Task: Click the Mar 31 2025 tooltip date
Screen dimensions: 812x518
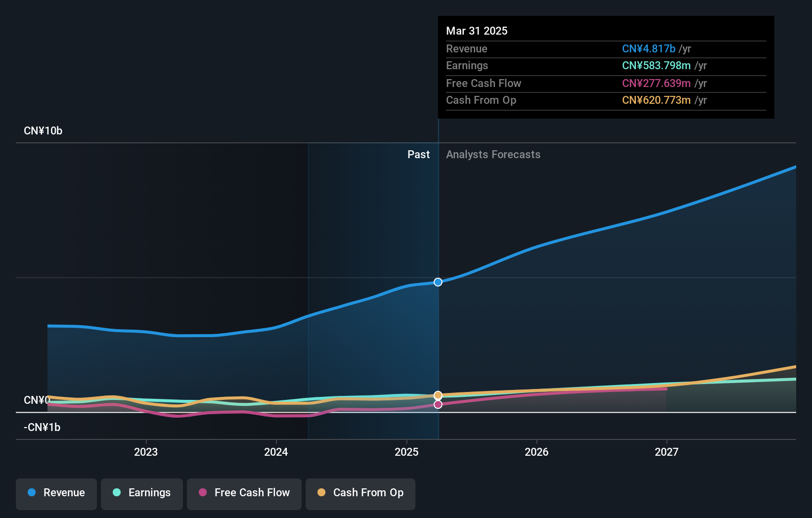Action: [477, 31]
